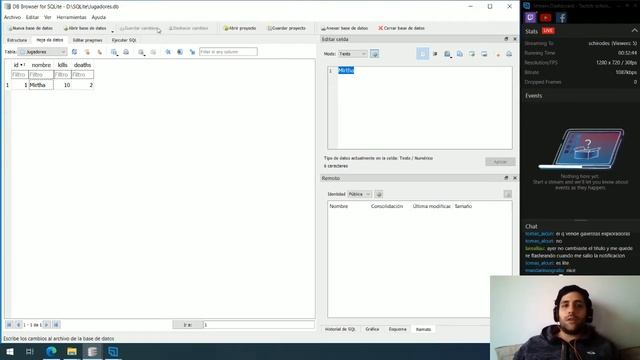Screen dimensions: 640x360
Task: Open the Herramientas menu
Action: point(71,17)
